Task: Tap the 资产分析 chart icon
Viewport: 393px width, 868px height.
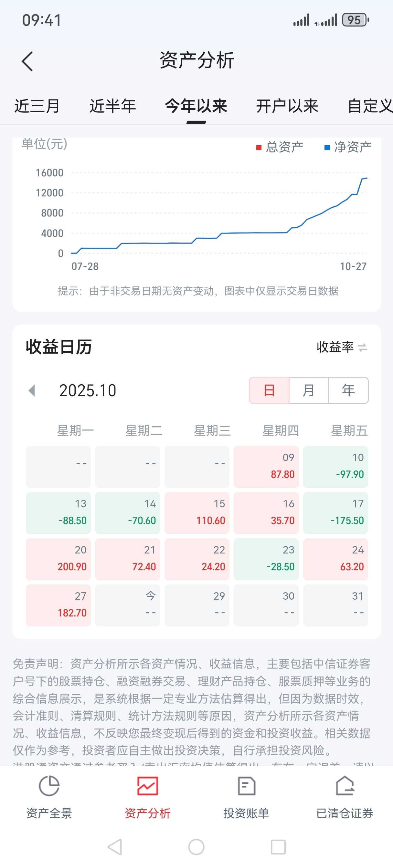Action: click(x=147, y=786)
